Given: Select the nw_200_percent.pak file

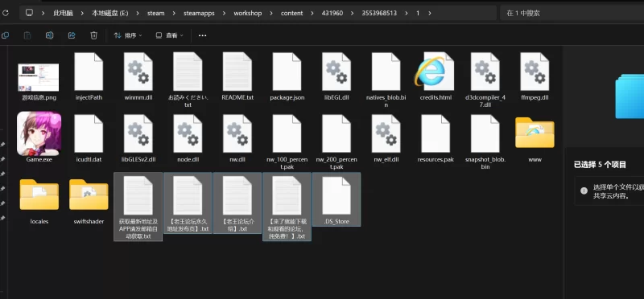Looking at the screenshot, I should tap(336, 142).
